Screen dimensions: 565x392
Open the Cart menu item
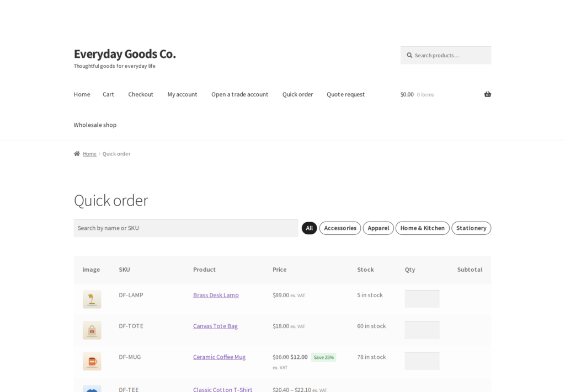tap(108, 94)
